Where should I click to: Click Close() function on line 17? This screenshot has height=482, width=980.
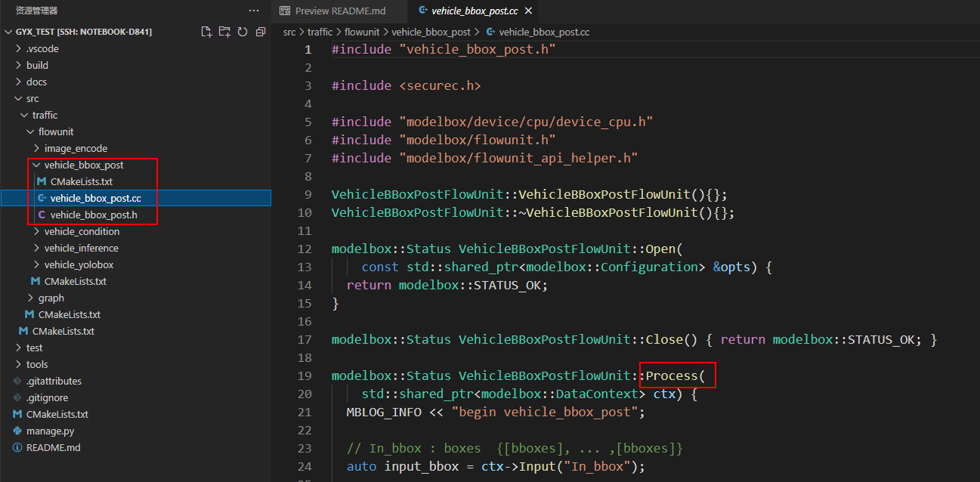coord(672,340)
